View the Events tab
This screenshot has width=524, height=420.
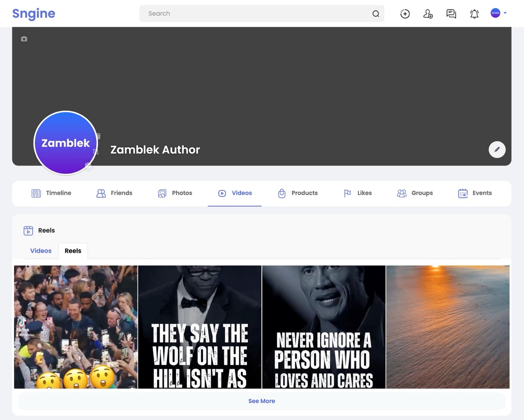(x=475, y=193)
